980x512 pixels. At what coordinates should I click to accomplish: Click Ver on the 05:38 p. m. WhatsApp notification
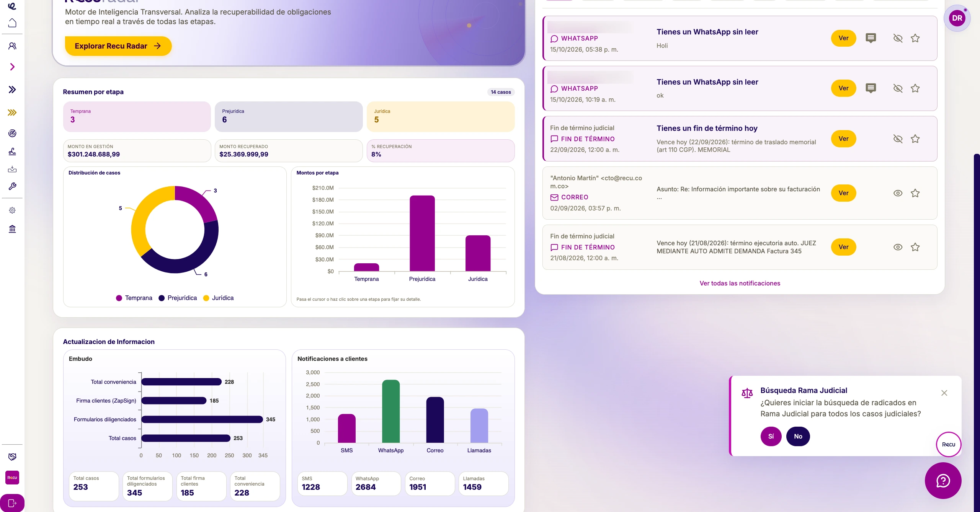[844, 38]
